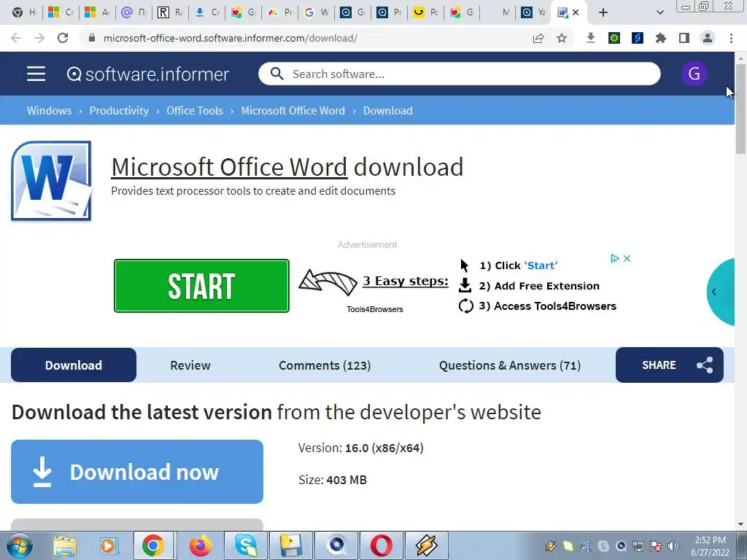This screenshot has height=560, width=747.
Task: Focus the Search software input field
Action: pos(460,74)
